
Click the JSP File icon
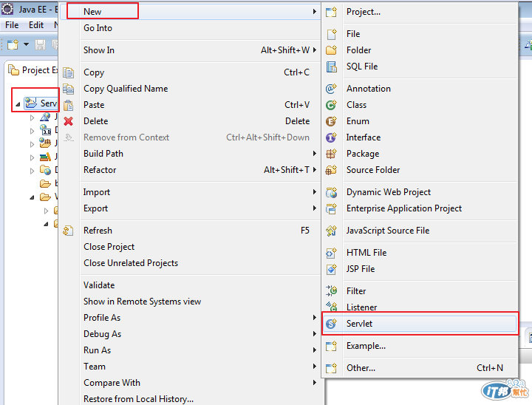331,269
